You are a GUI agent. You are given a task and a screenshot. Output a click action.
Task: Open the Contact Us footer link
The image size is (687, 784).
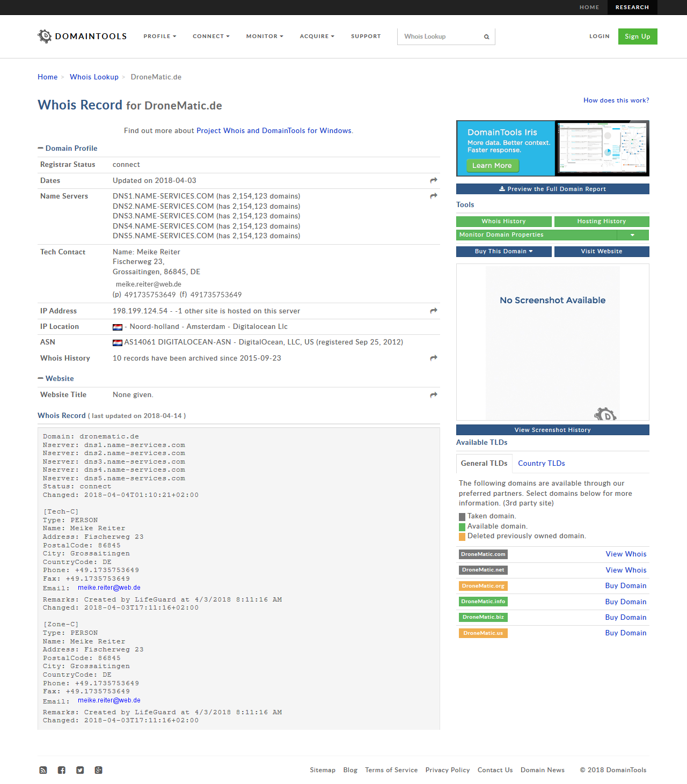(x=495, y=770)
